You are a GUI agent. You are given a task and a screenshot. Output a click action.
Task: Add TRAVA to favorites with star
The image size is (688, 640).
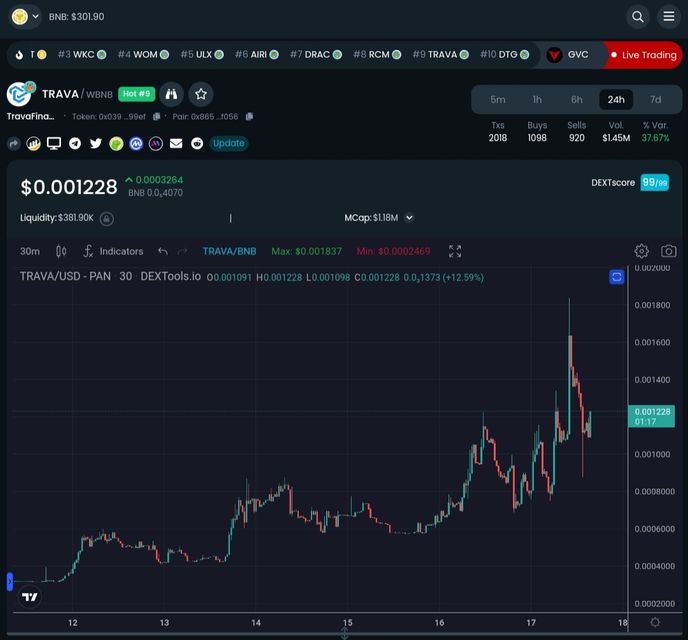pos(201,94)
